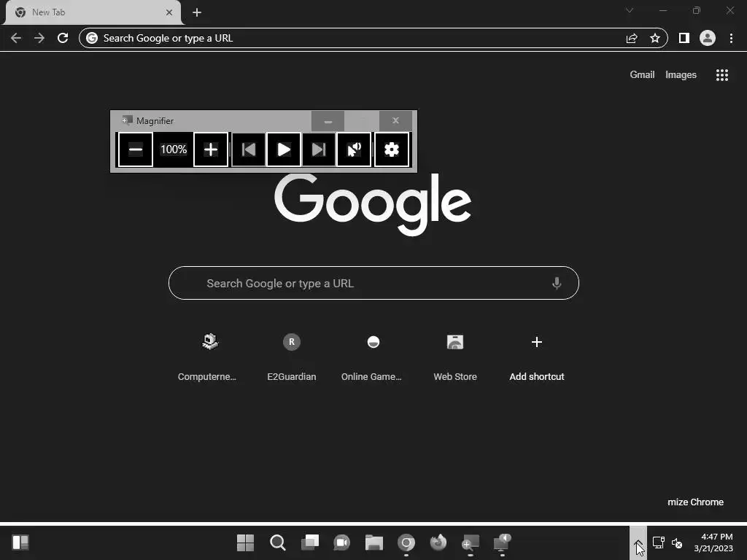The width and height of the screenshot is (747, 560).
Task: Click the Magnifier zoom in plus button
Action: click(x=211, y=149)
